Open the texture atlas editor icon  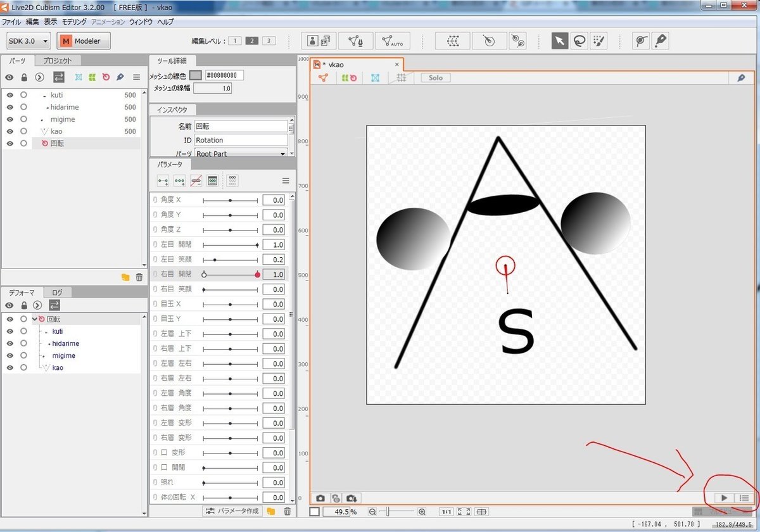[x=319, y=41]
